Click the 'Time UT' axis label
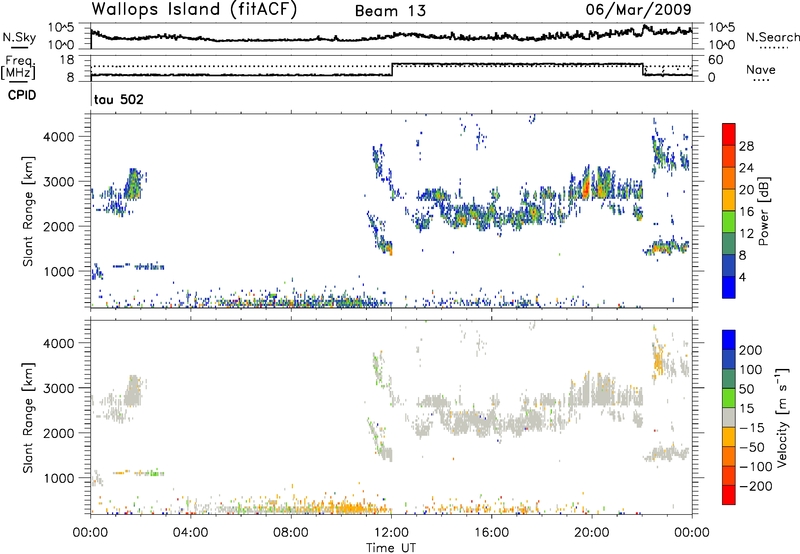The width and height of the screenshot is (800, 554). click(391, 548)
